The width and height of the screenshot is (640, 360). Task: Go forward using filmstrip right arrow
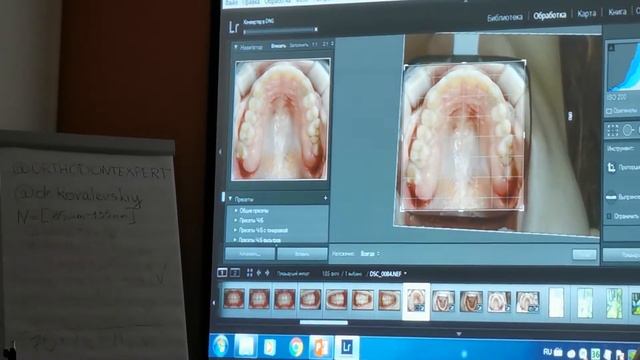coord(267,273)
